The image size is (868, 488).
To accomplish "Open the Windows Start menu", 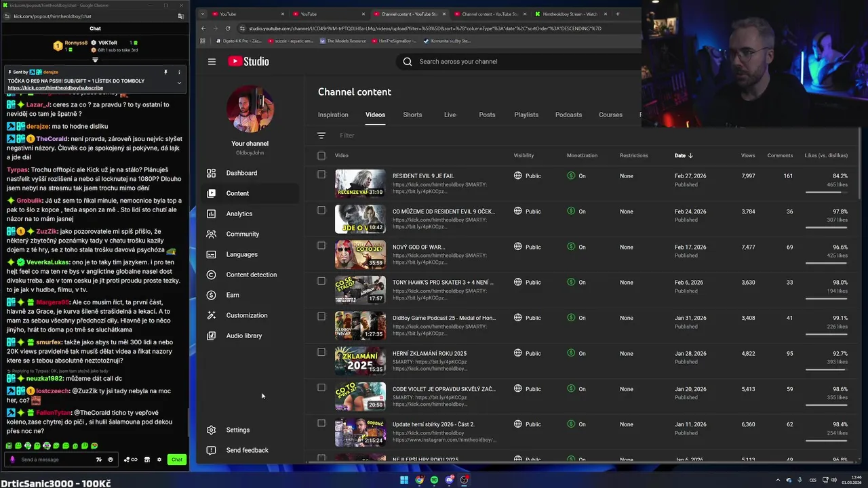I will click(404, 480).
